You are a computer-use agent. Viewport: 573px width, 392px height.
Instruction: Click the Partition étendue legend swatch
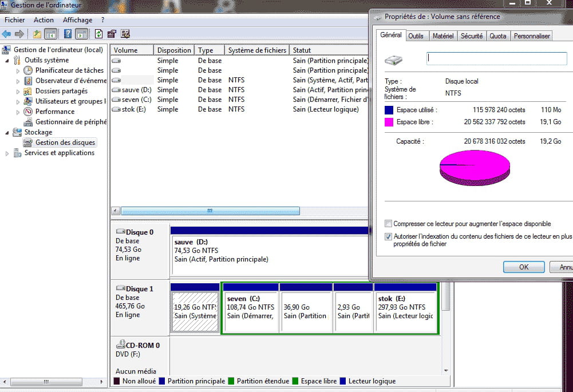231,381
